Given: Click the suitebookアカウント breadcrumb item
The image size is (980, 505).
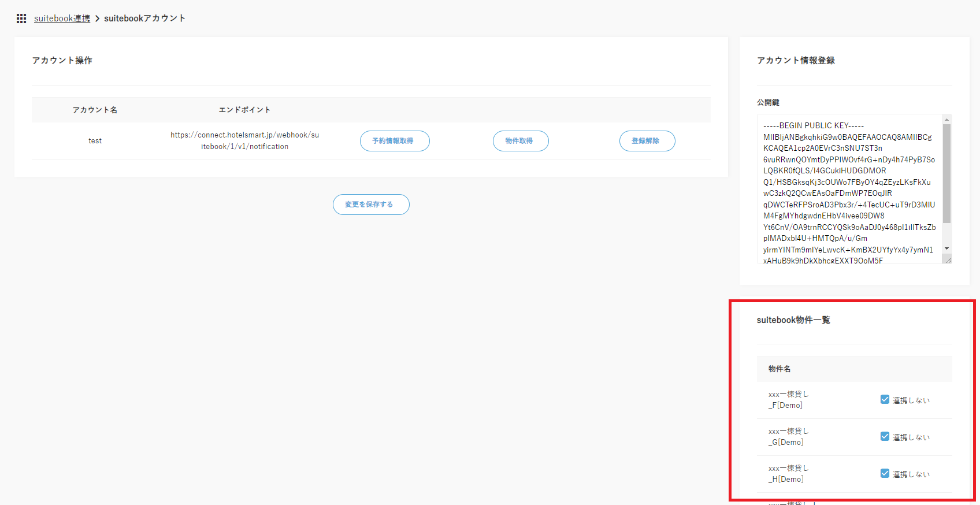Looking at the screenshot, I should tap(144, 18).
